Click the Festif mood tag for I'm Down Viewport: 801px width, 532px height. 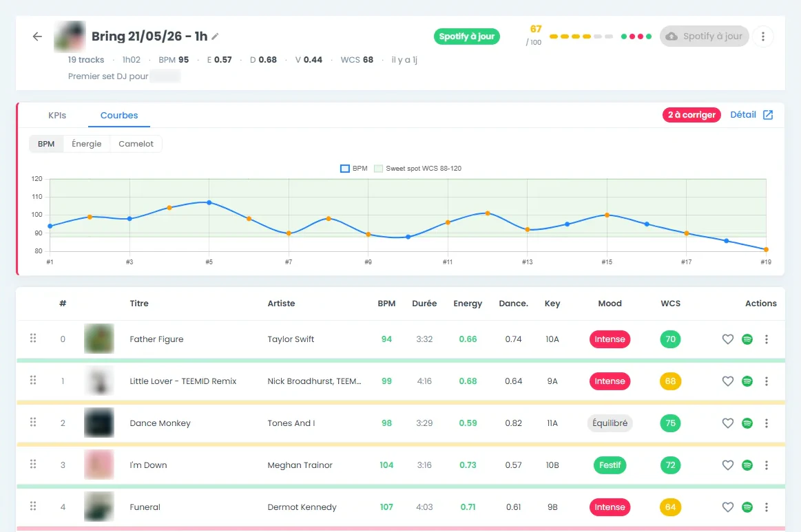click(610, 465)
